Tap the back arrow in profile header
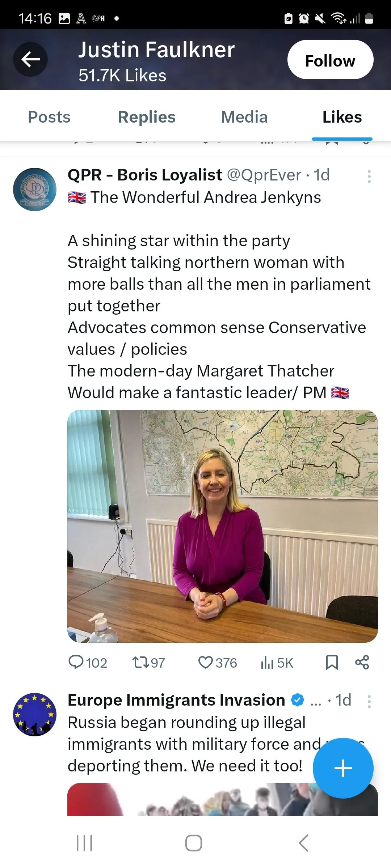The width and height of the screenshot is (391, 868). (30, 59)
